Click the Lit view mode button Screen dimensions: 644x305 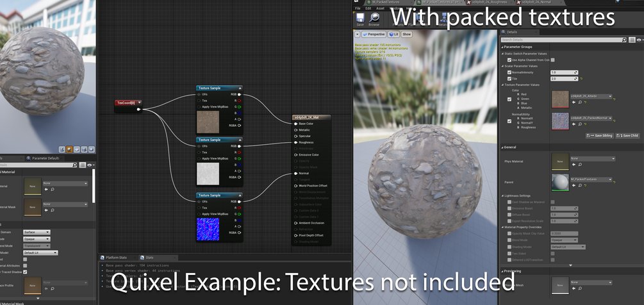393,35
